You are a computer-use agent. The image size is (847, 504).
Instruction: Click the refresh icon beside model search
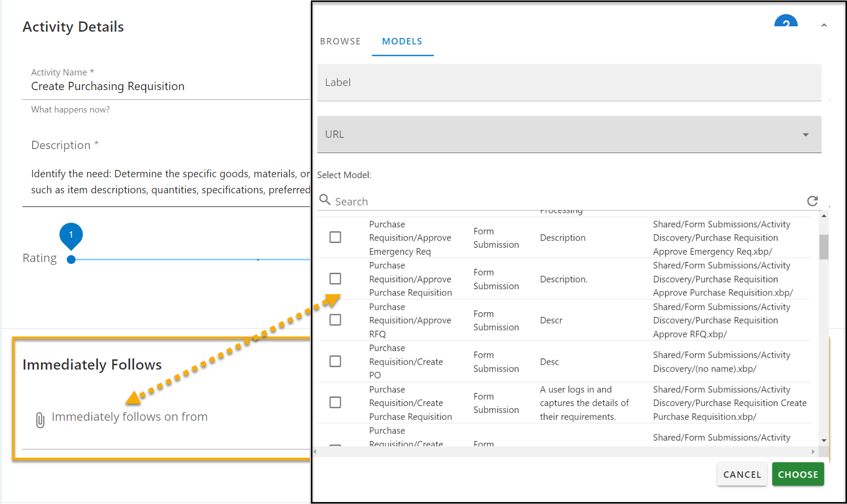tap(812, 201)
